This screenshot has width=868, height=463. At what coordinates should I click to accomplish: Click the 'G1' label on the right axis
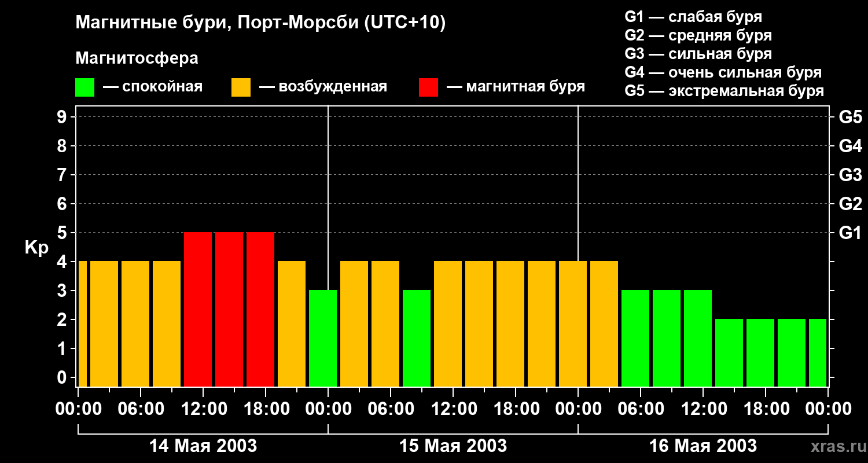point(850,233)
